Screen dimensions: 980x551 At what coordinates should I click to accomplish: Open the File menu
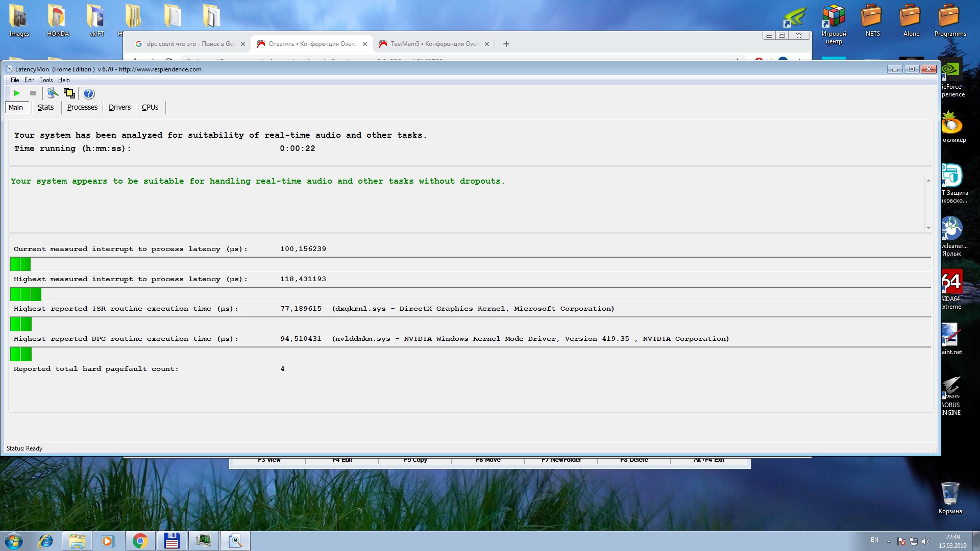tap(14, 80)
